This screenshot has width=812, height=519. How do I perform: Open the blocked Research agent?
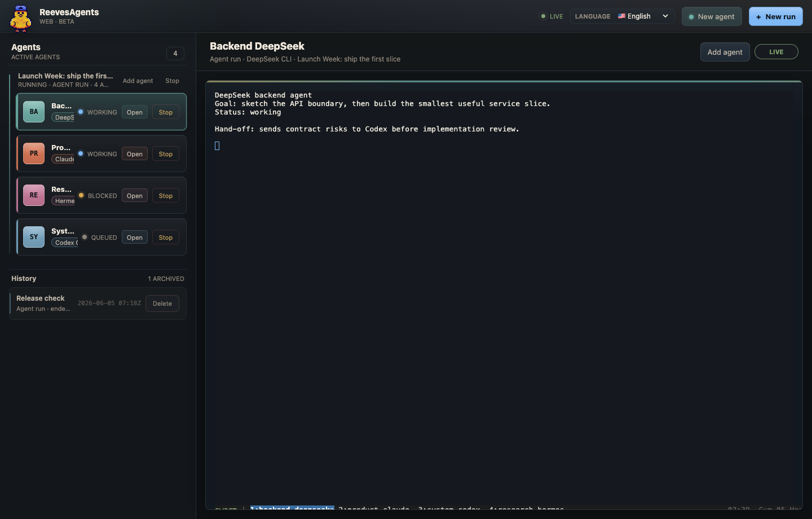click(x=134, y=196)
